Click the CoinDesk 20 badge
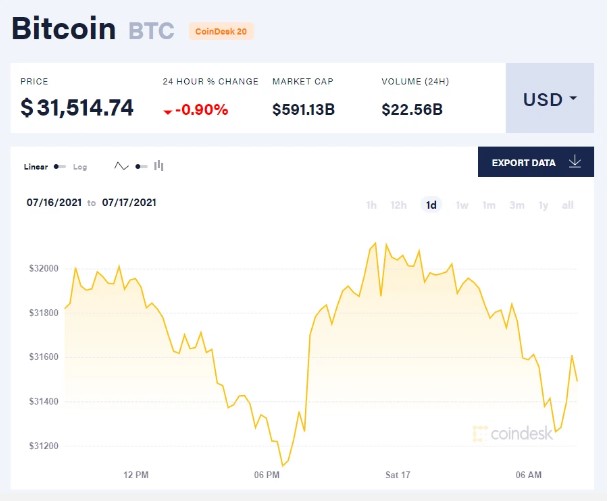Viewport: 608px width, 501px height. pos(221,31)
